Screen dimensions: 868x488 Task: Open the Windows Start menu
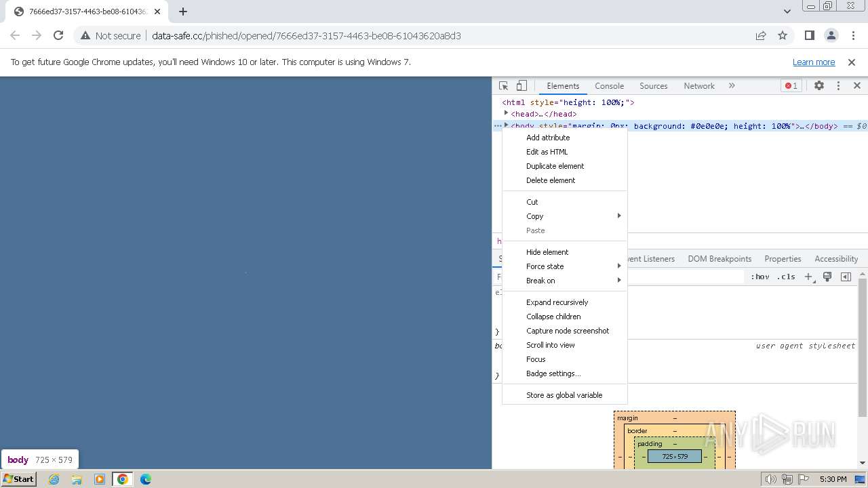[x=19, y=479]
